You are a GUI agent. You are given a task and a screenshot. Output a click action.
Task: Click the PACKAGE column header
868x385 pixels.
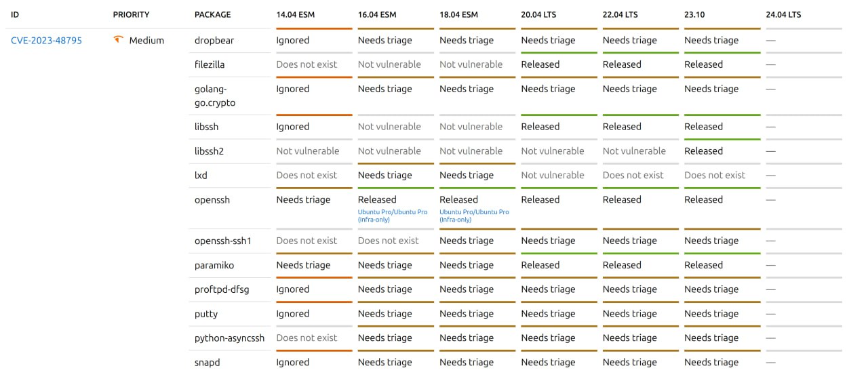coord(212,14)
